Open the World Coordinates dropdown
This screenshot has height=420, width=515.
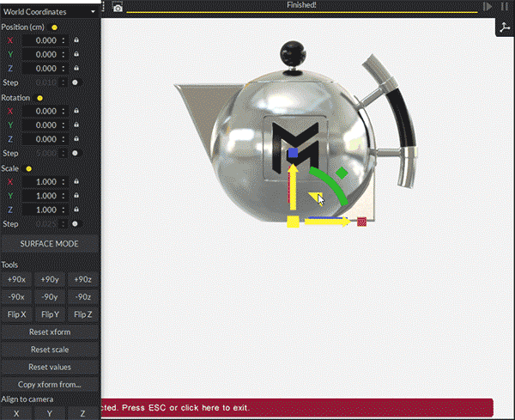49,12
